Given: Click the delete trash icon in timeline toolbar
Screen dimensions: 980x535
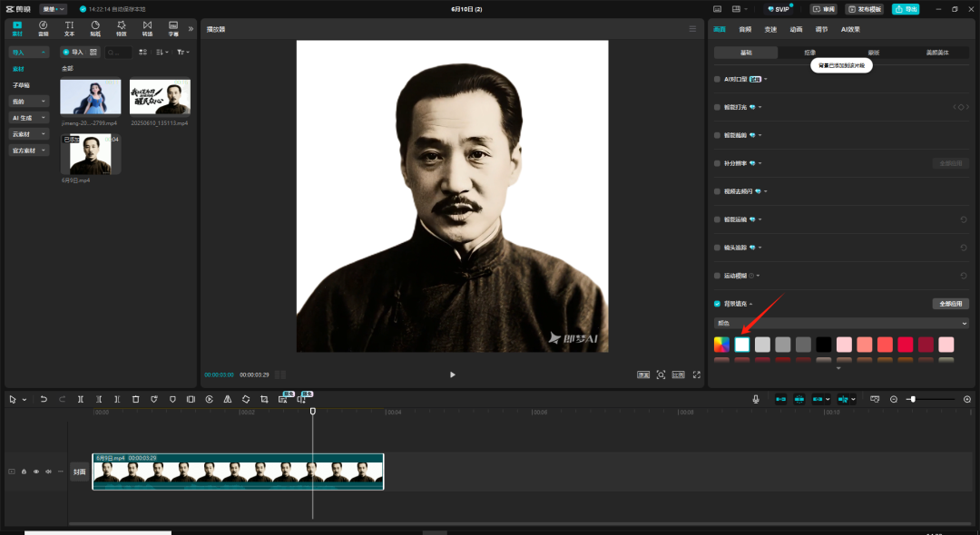Looking at the screenshot, I should (x=135, y=399).
